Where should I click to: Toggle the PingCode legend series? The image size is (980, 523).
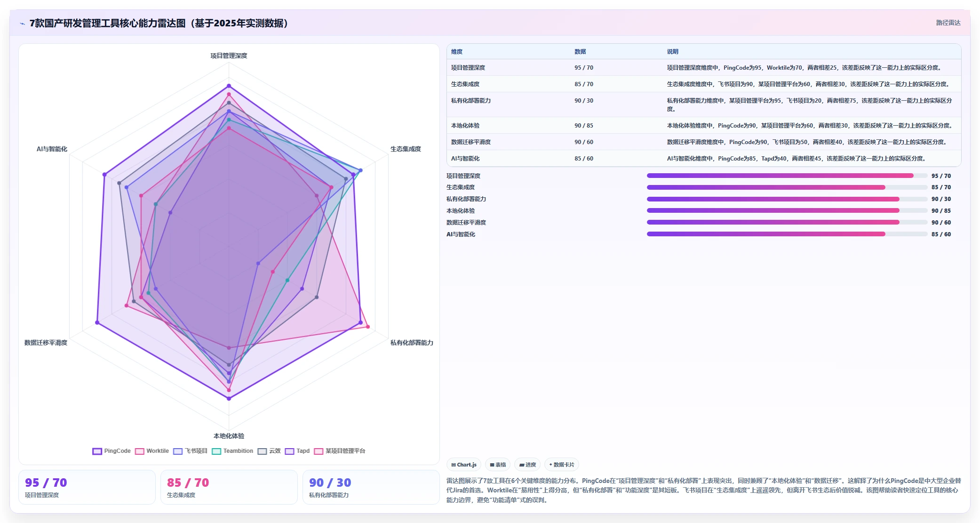112,451
